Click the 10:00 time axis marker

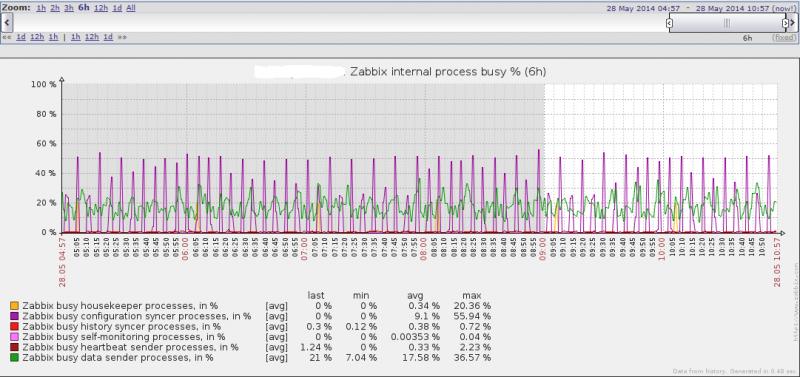[662, 248]
